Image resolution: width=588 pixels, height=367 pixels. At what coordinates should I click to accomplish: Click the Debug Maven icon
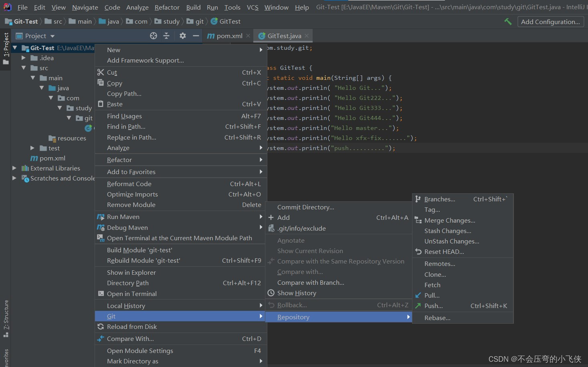[x=101, y=227]
